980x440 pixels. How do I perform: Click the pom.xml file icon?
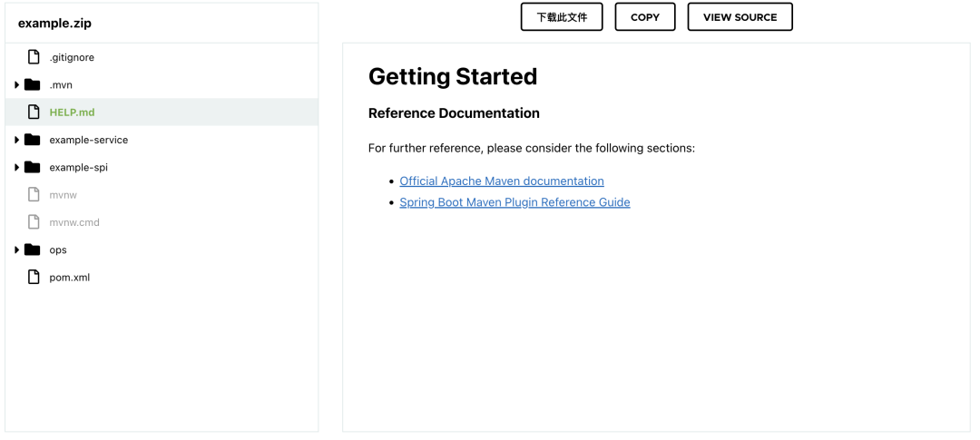coord(34,278)
